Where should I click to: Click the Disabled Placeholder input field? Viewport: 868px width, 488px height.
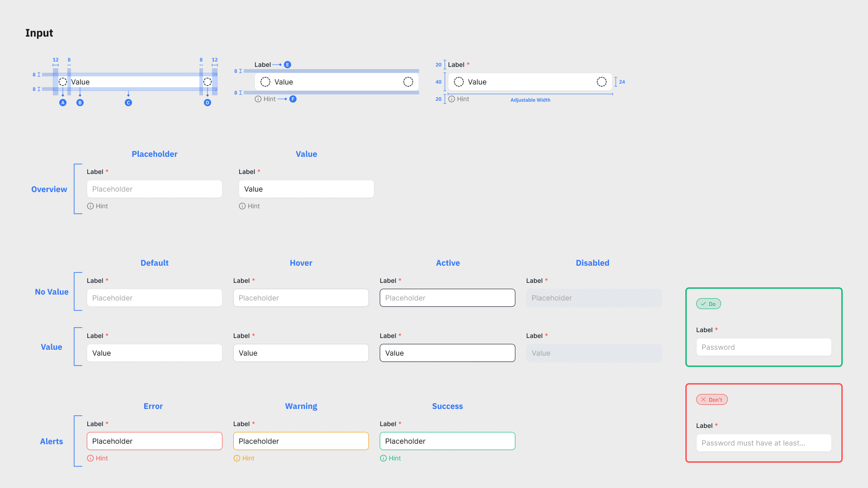[x=594, y=298]
